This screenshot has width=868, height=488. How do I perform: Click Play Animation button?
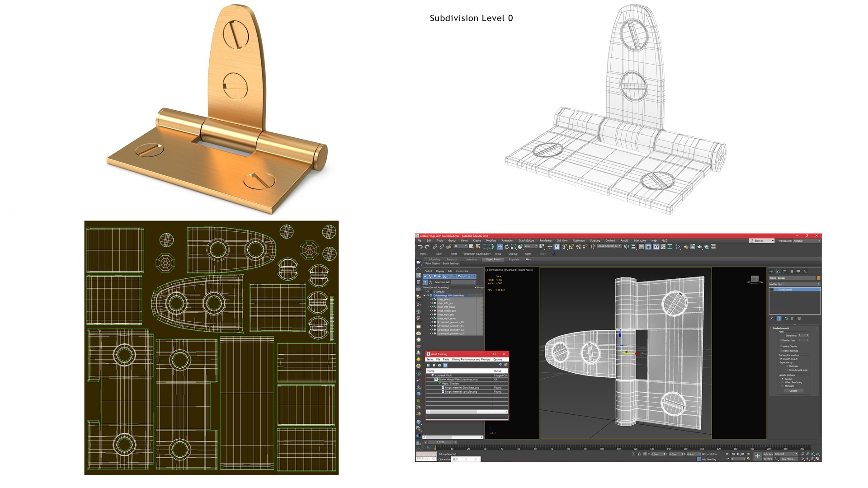click(x=738, y=454)
